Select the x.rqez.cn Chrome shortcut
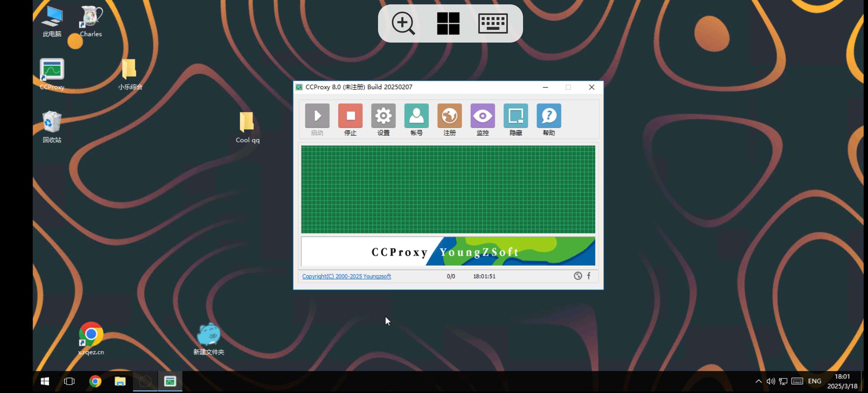The image size is (868, 393). pos(91,338)
